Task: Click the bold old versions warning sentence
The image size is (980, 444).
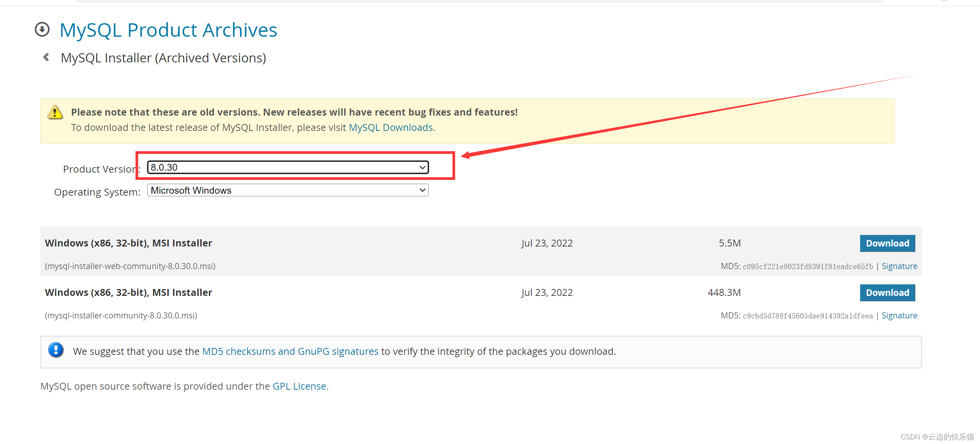Action: pos(294,112)
